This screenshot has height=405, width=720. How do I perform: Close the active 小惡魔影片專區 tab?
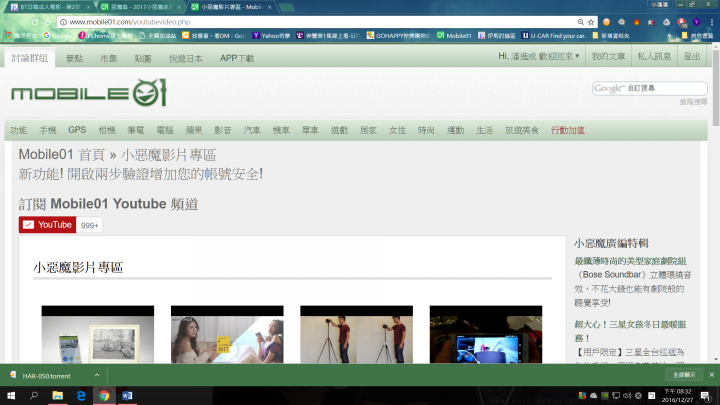point(270,7)
